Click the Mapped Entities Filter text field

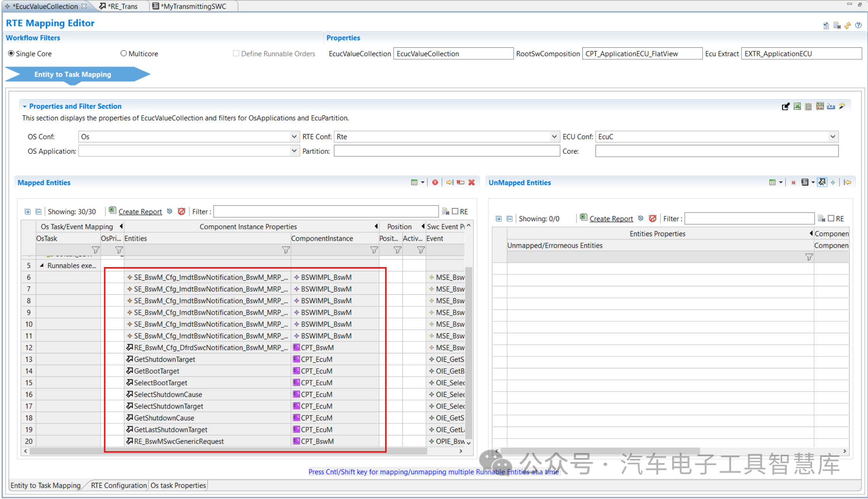tap(326, 212)
